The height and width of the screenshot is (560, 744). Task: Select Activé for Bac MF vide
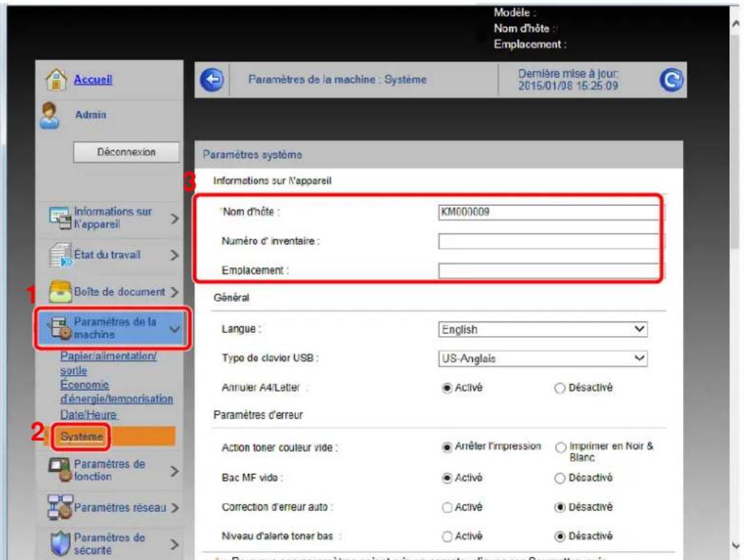pos(447,478)
